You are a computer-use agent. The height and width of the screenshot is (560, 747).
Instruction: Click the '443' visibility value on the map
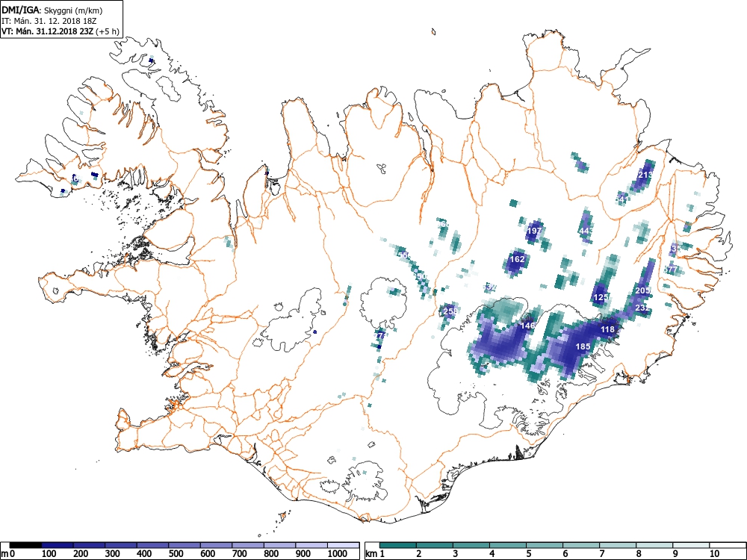coord(586,231)
